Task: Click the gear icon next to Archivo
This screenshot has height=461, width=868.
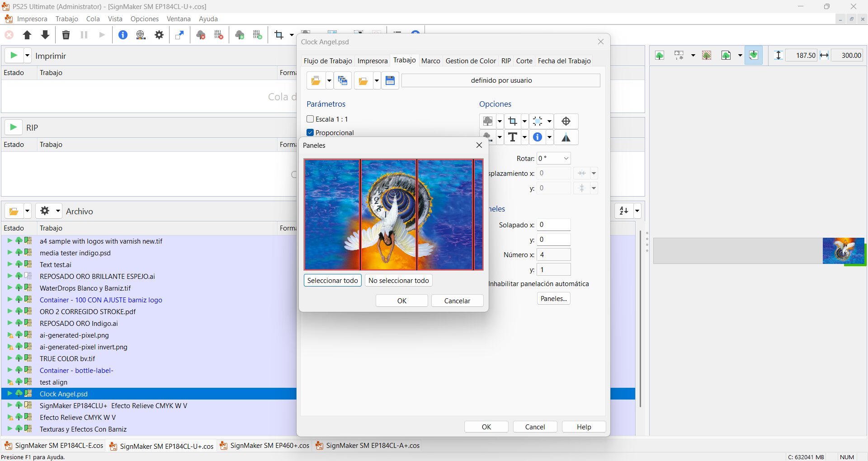Action: click(45, 211)
